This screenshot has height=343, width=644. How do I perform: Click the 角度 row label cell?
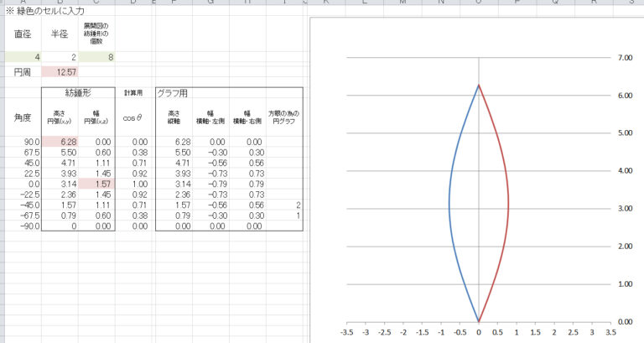tap(21, 118)
